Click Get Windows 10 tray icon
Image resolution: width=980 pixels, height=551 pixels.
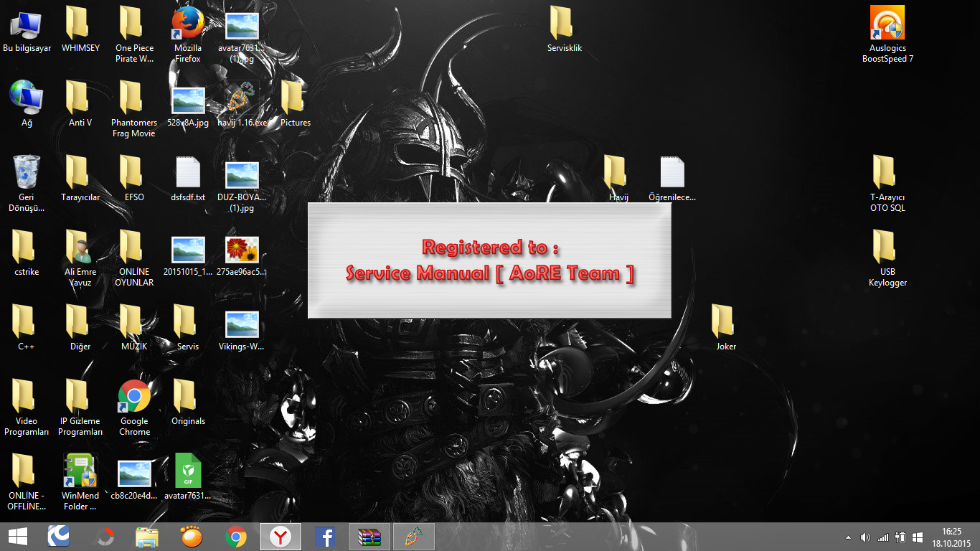point(918,537)
